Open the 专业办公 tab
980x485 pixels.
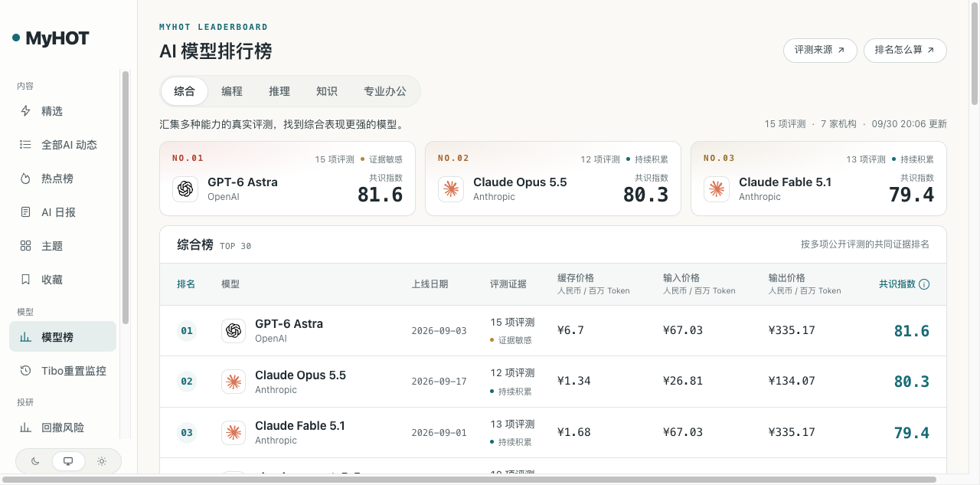[x=385, y=91]
